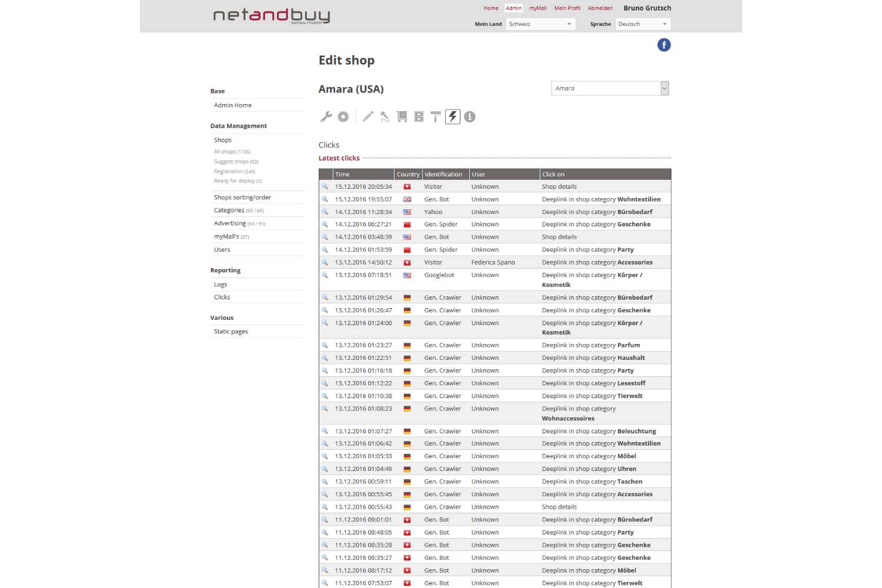
Task: Select the paint roller icon
Action: click(436, 116)
